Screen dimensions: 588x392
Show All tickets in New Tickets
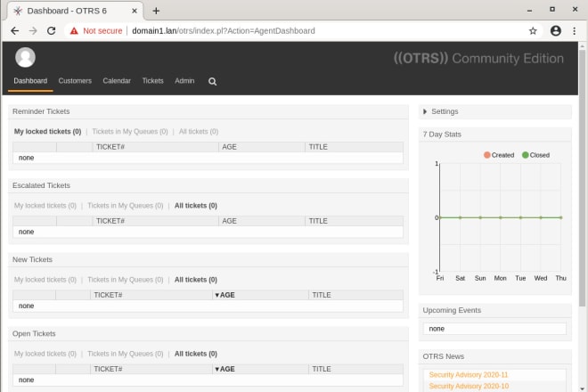point(196,280)
